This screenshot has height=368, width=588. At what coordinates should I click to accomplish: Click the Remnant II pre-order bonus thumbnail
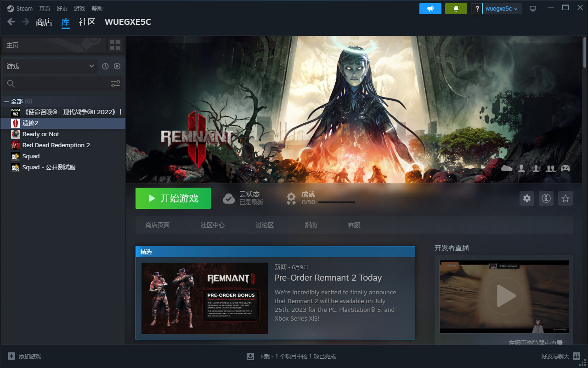pyautogui.click(x=204, y=298)
